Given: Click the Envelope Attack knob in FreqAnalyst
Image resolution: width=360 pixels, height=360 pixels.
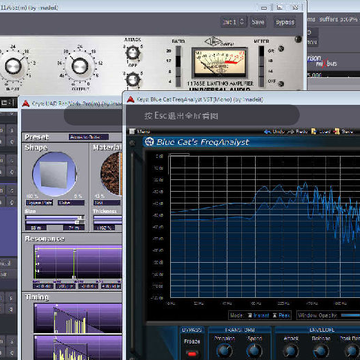Looking at the screenshot, I should point(291,351).
